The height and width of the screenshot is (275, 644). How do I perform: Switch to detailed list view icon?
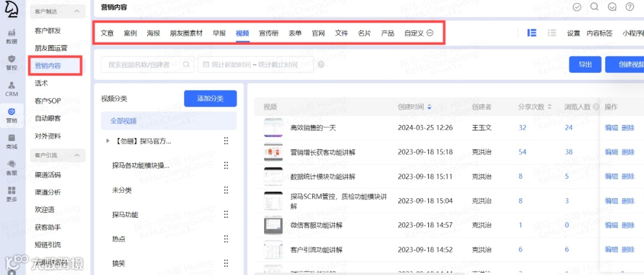pyautogui.click(x=532, y=33)
